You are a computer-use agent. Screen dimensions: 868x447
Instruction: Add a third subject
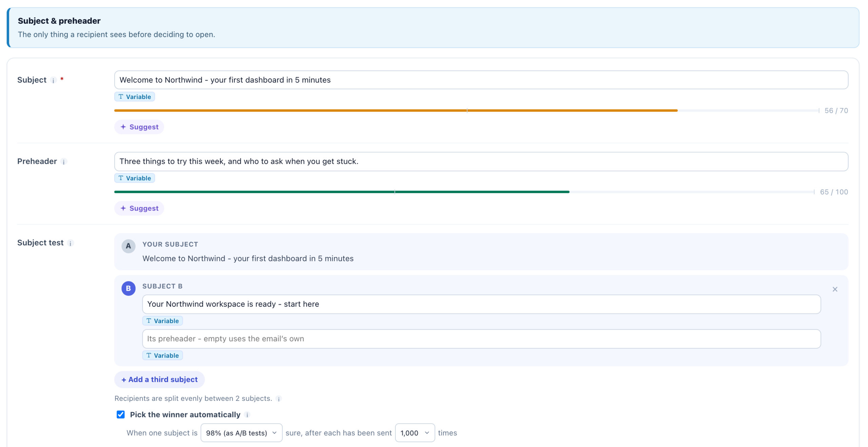tap(159, 380)
